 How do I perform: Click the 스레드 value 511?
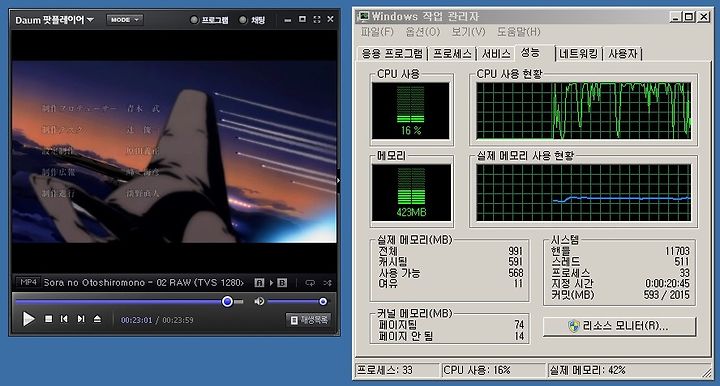[682, 262]
